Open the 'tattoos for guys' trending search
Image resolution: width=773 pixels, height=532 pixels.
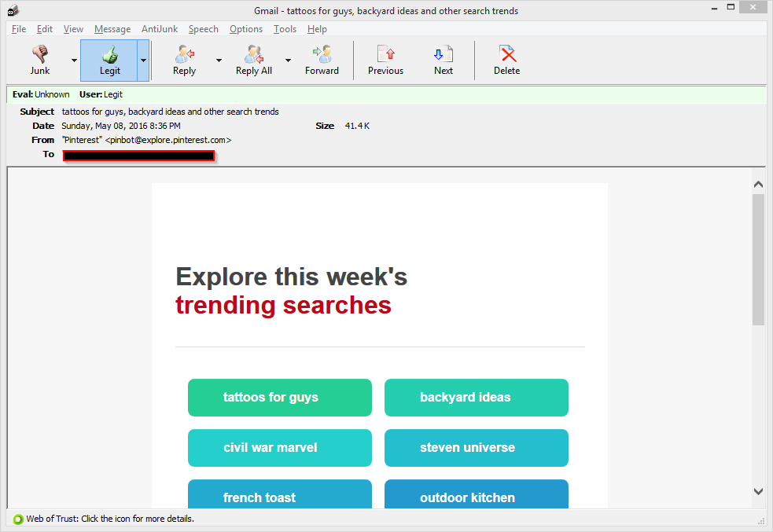pyautogui.click(x=279, y=398)
